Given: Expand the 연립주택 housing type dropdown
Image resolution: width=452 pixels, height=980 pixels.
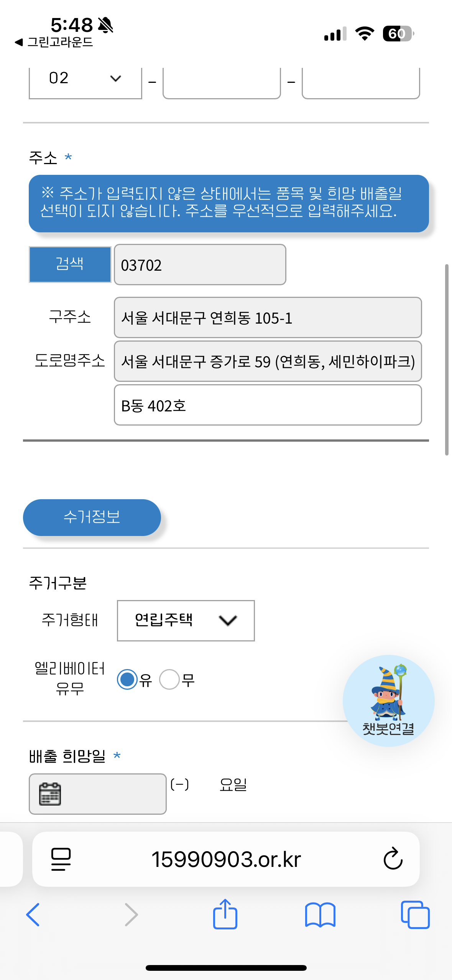Looking at the screenshot, I should pos(186,620).
